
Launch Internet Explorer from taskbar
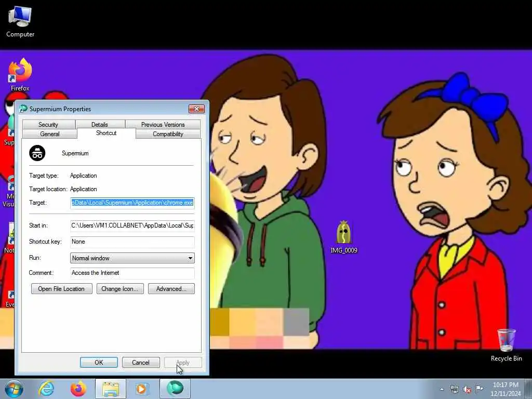46,389
